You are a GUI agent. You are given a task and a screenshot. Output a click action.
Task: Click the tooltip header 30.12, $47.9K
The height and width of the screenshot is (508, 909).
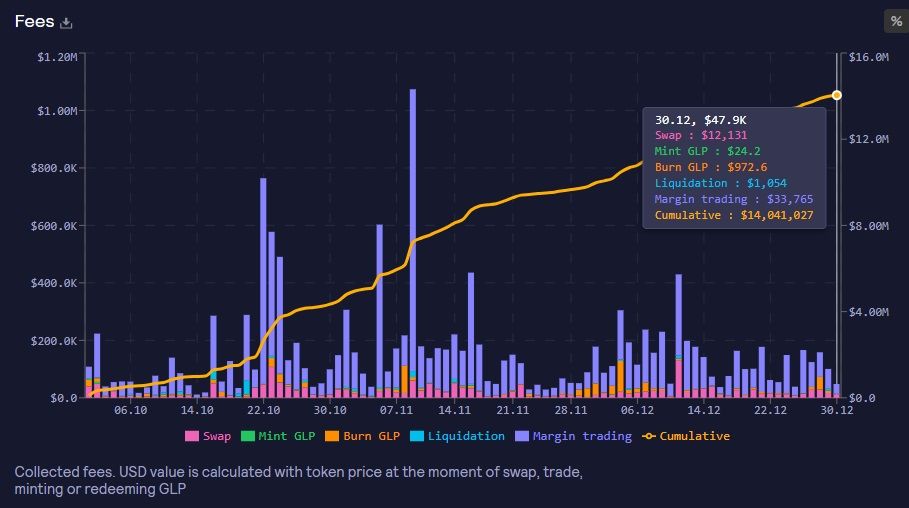click(x=701, y=119)
